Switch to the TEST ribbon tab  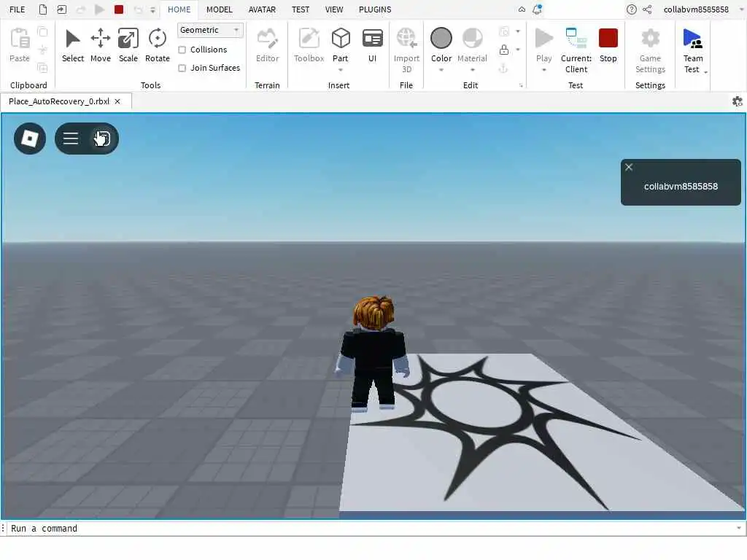(x=300, y=9)
